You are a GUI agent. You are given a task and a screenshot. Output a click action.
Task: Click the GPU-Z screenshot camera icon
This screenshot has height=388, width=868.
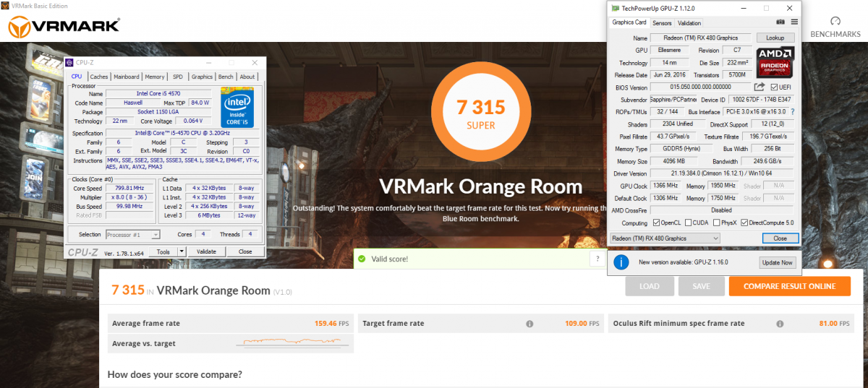coord(780,22)
